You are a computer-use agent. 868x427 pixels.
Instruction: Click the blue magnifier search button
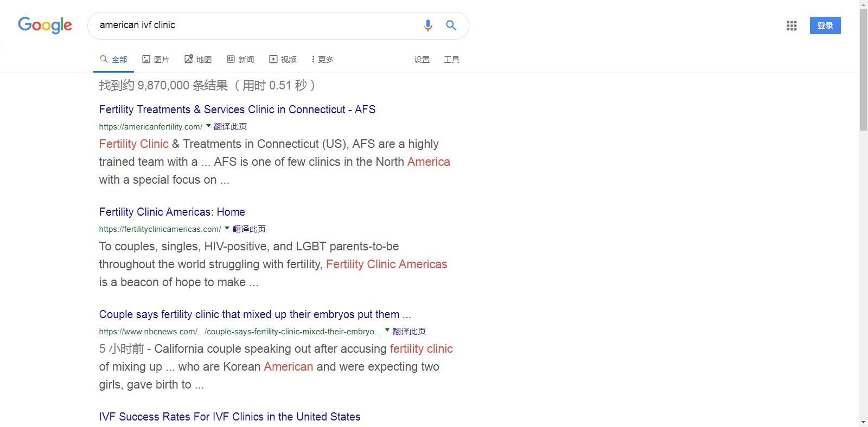(451, 25)
